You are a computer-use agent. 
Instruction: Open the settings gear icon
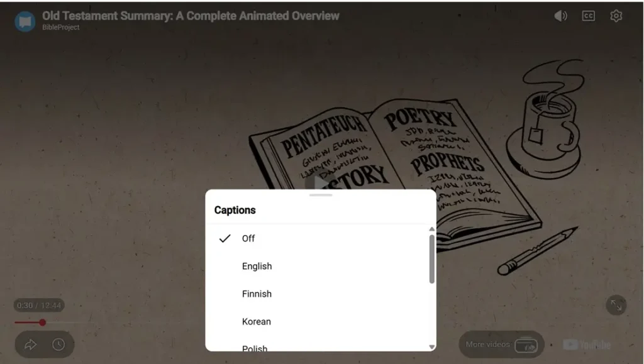[x=616, y=16]
